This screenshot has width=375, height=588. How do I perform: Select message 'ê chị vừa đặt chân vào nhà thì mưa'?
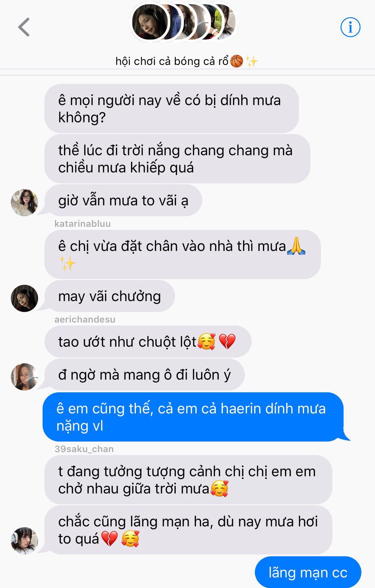click(x=182, y=254)
